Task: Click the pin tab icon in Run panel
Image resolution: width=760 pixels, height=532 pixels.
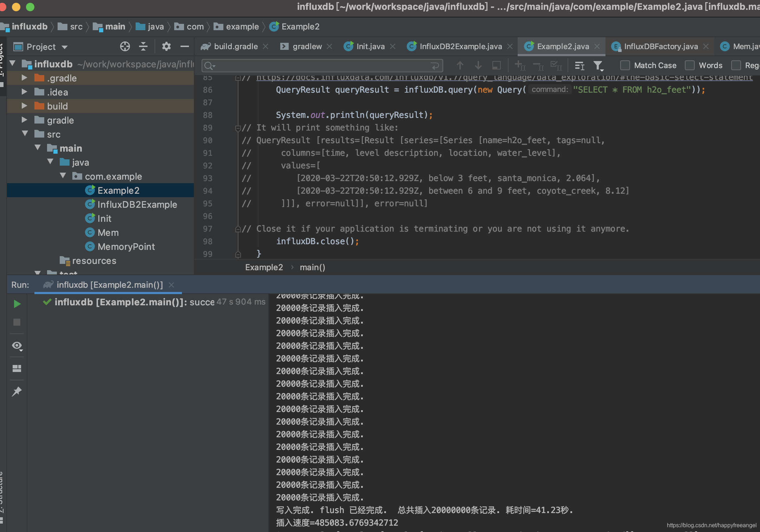Action: (x=17, y=391)
